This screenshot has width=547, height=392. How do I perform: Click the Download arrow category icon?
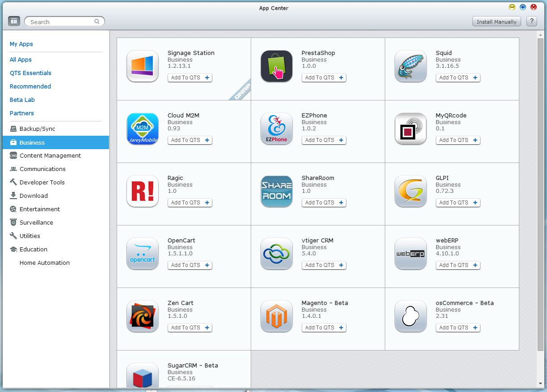pyautogui.click(x=13, y=196)
